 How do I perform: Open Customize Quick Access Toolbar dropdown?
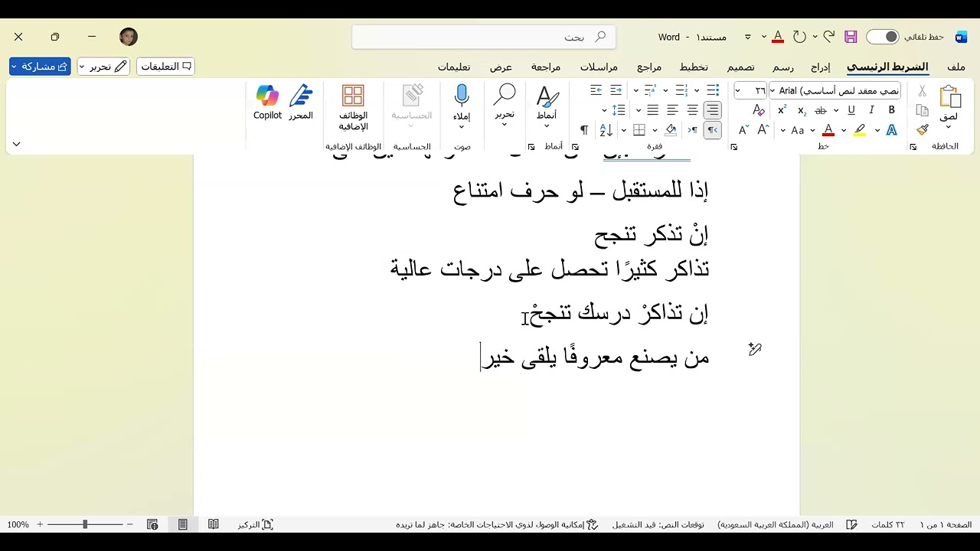click(747, 37)
